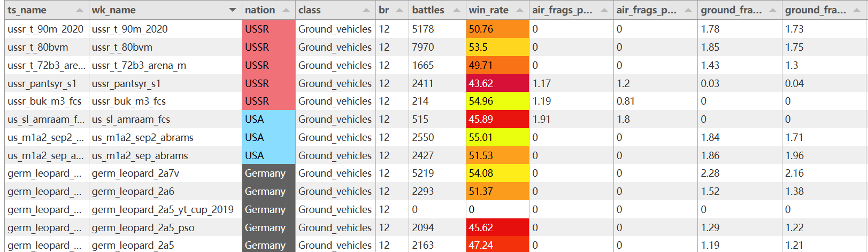Select the us_m1a2_sep2_abrams name cell
The width and height of the screenshot is (868, 252).
point(143,138)
